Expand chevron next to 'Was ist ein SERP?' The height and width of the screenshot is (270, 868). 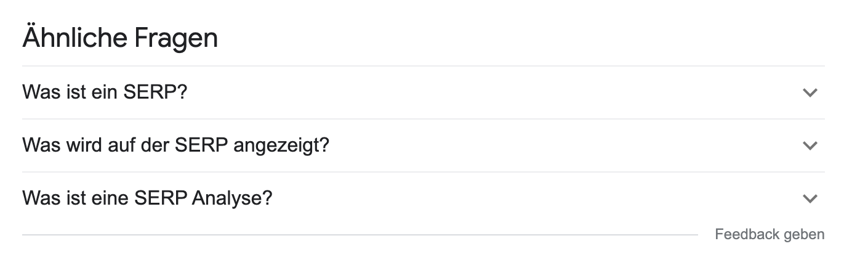click(x=810, y=93)
